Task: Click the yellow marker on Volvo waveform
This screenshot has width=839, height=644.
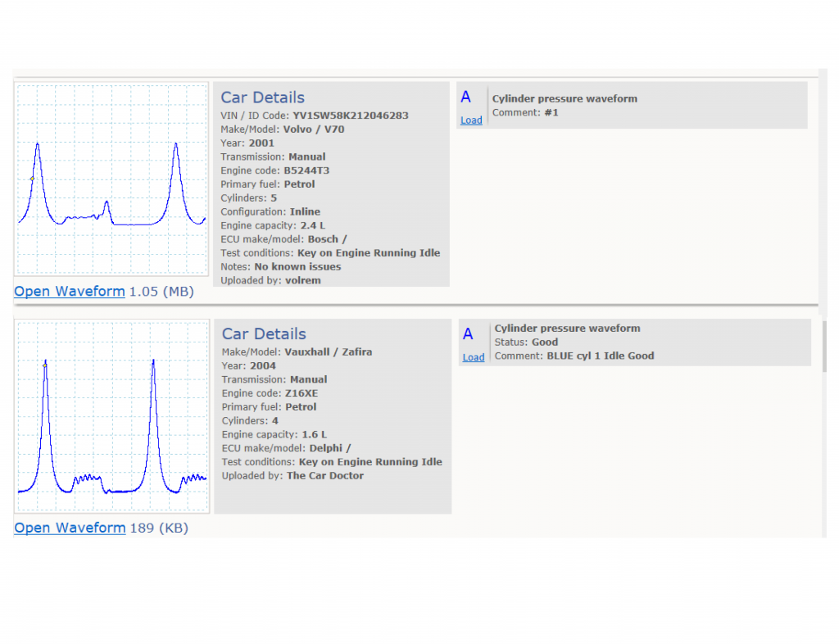Action: click(x=32, y=179)
